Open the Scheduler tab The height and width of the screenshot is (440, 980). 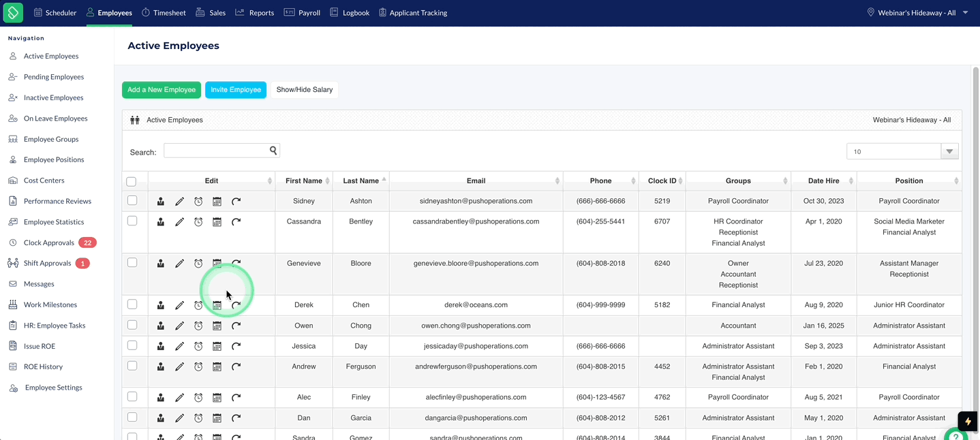[x=55, y=12]
